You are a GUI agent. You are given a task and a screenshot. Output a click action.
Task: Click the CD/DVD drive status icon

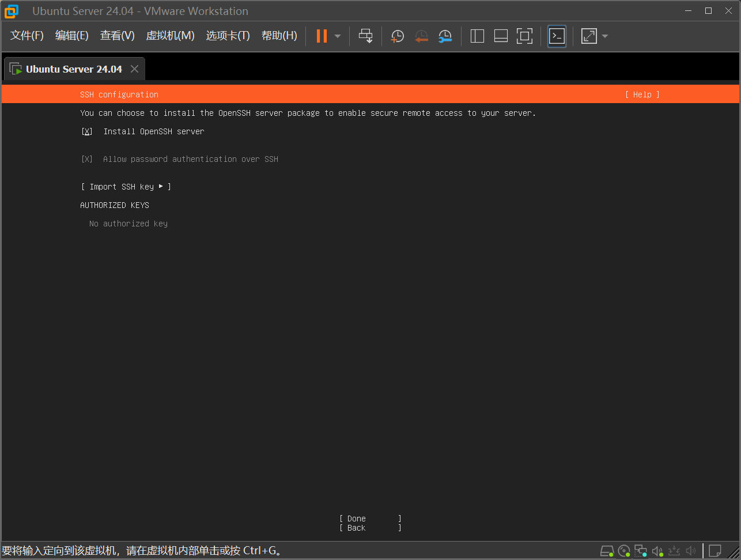[624, 551]
